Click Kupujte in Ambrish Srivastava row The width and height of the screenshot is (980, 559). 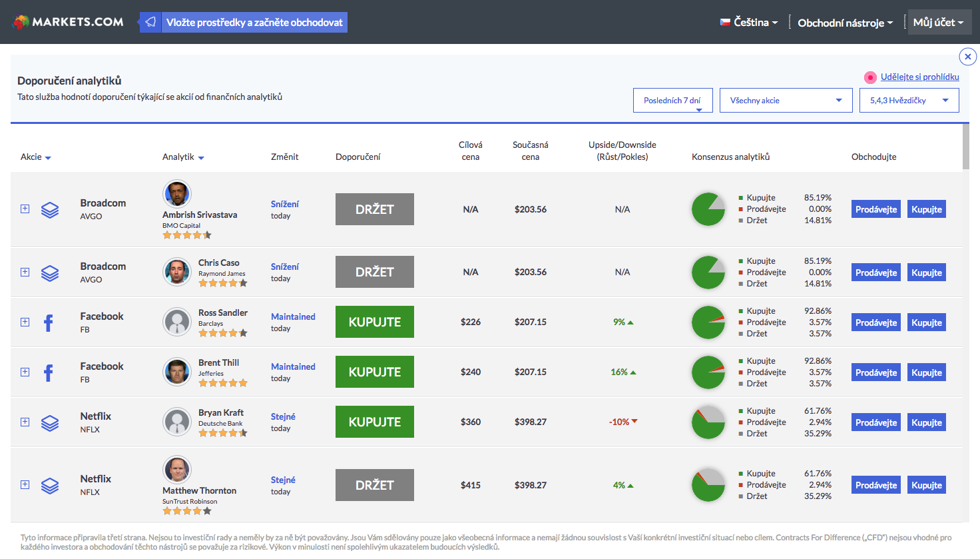point(927,209)
